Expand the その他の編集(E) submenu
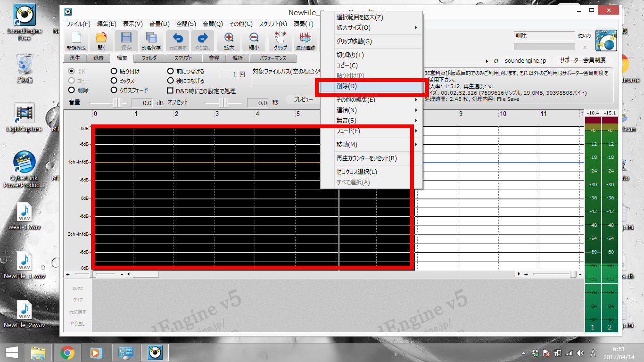Viewport: 644px width, 362px height. click(x=372, y=100)
